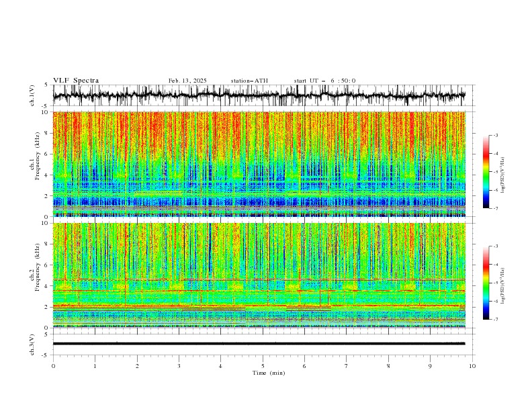Click the time axis tick label '8'
This screenshot has height=411, width=532.
click(x=388, y=366)
